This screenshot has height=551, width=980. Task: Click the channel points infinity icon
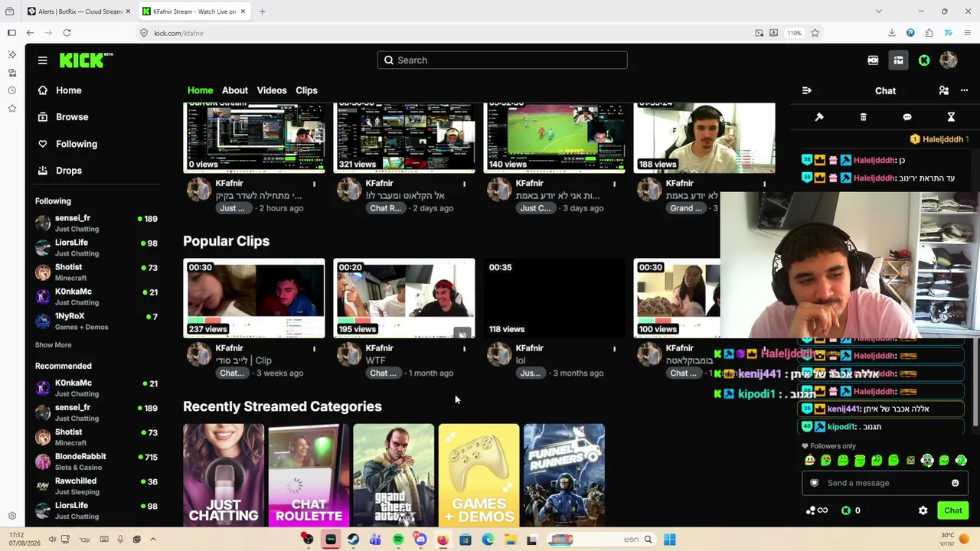click(x=818, y=510)
